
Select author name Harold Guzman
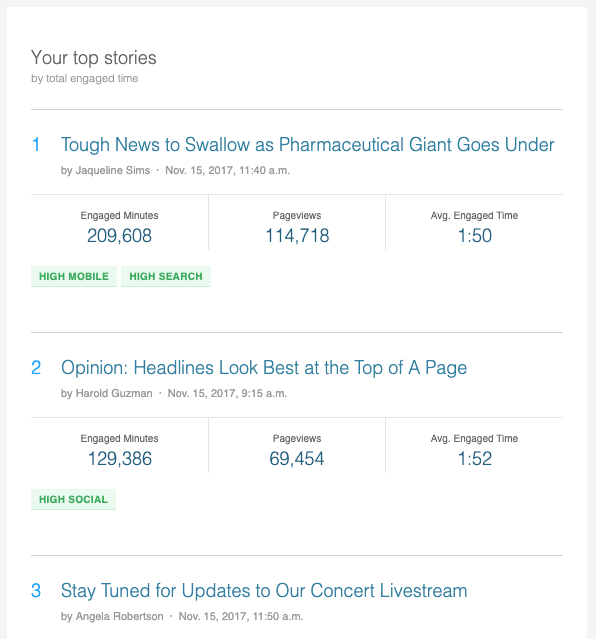(114, 393)
